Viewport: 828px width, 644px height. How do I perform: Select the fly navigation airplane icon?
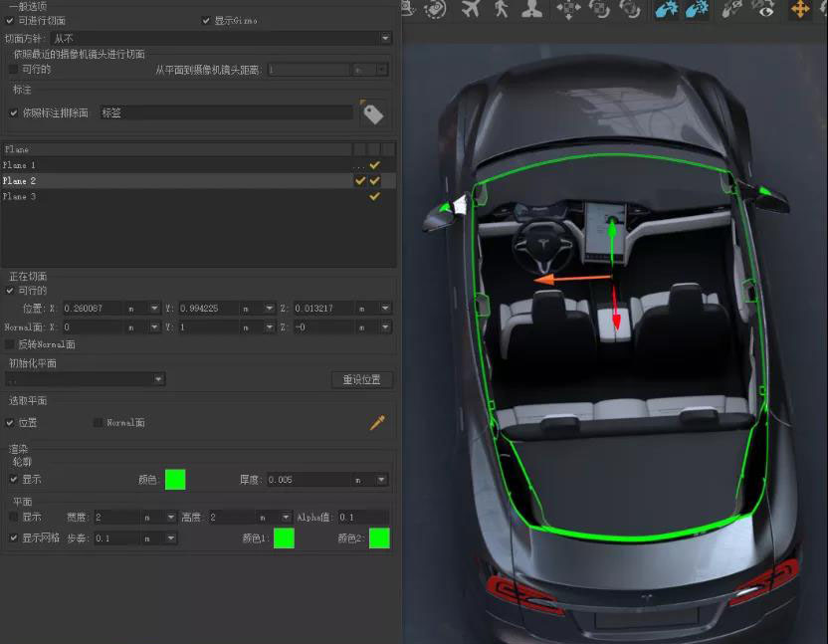(x=470, y=9)
